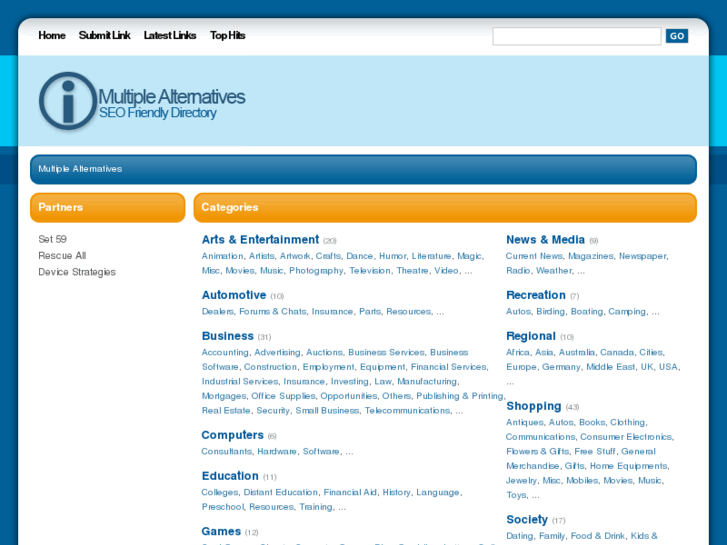Open the Recreation category

click(x=536, y=295)
